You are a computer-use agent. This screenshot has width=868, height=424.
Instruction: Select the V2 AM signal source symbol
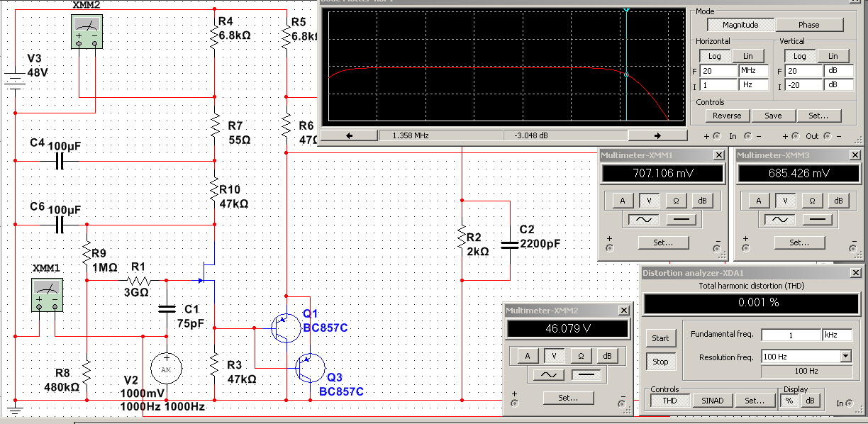[x=167, y=368]
